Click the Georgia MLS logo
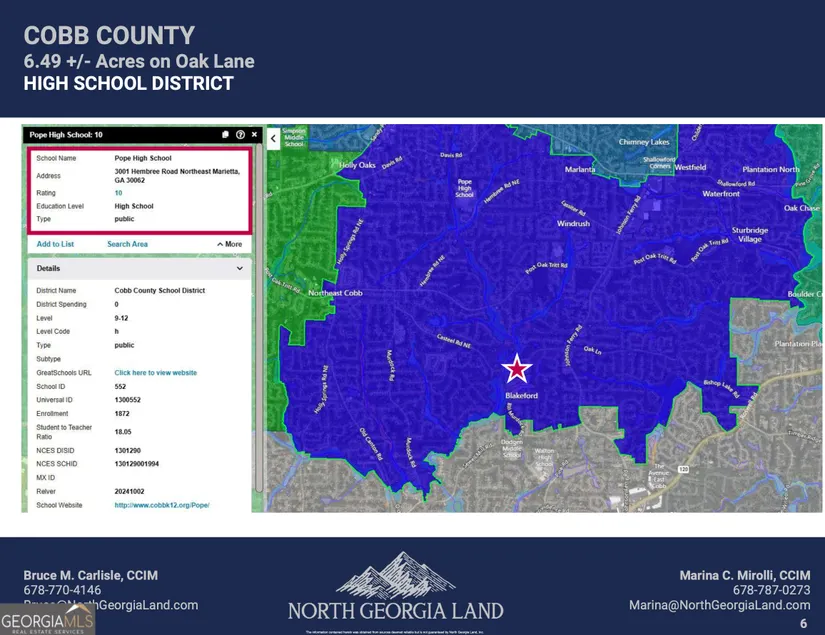The image size is (825, 635). tap(47, 618)
